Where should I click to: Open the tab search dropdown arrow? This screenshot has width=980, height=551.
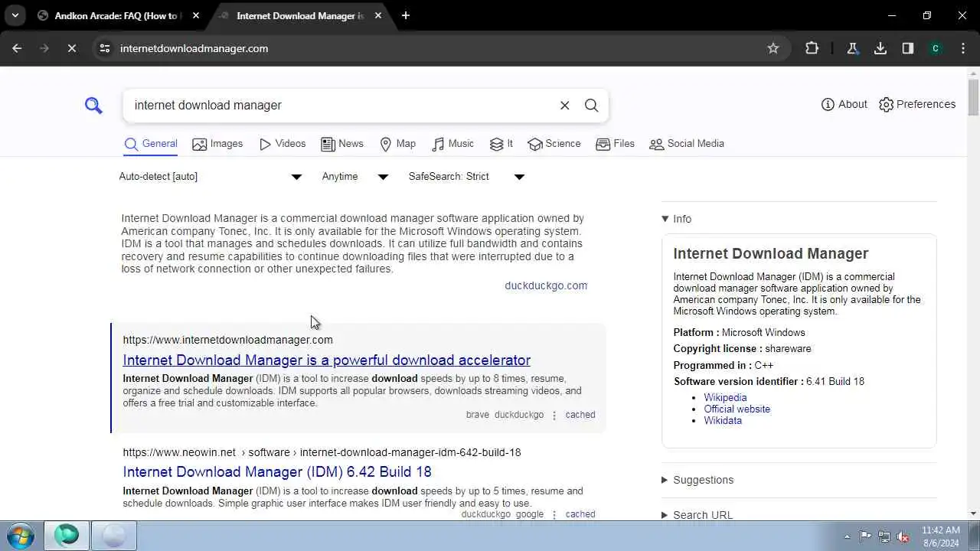[x=15, y=15]
